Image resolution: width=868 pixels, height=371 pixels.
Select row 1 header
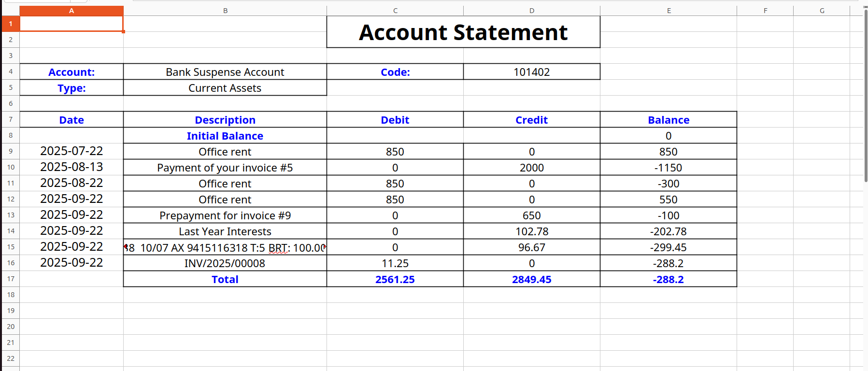11,24
